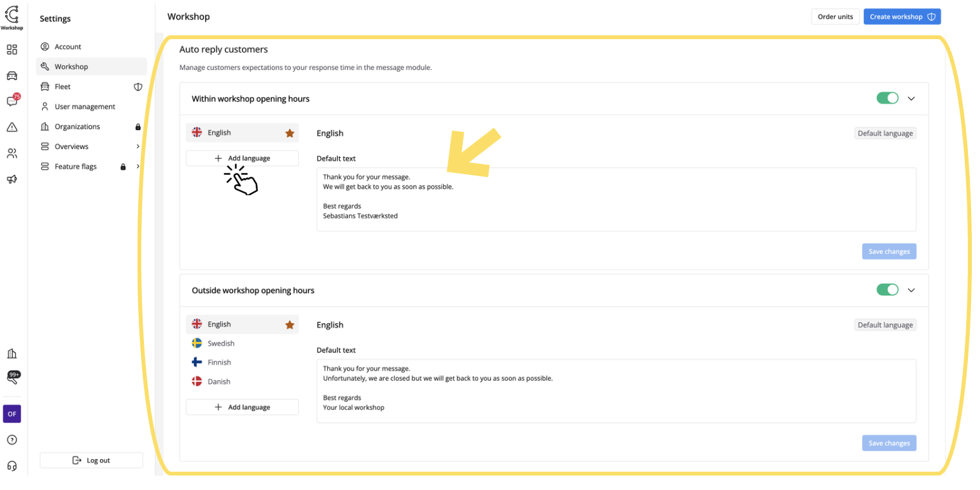Open the Account settings page
This screenshot has height=490, width=980.
(x=68, y=47)
